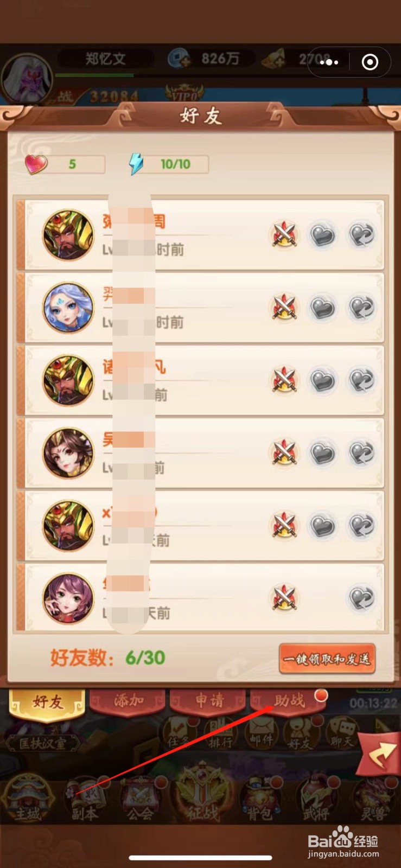Tap the crossed swords icon in sixth friend row

coord(284,598)
